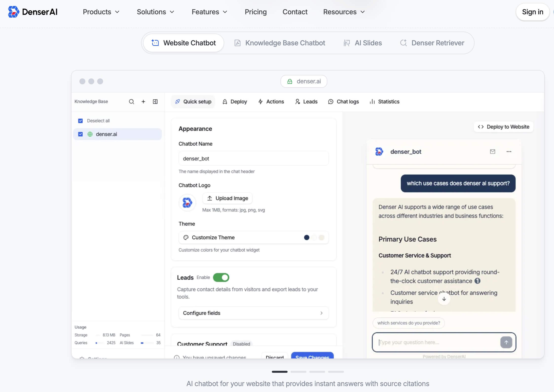Click the Deploy to Website button

[x=503, y=127]
